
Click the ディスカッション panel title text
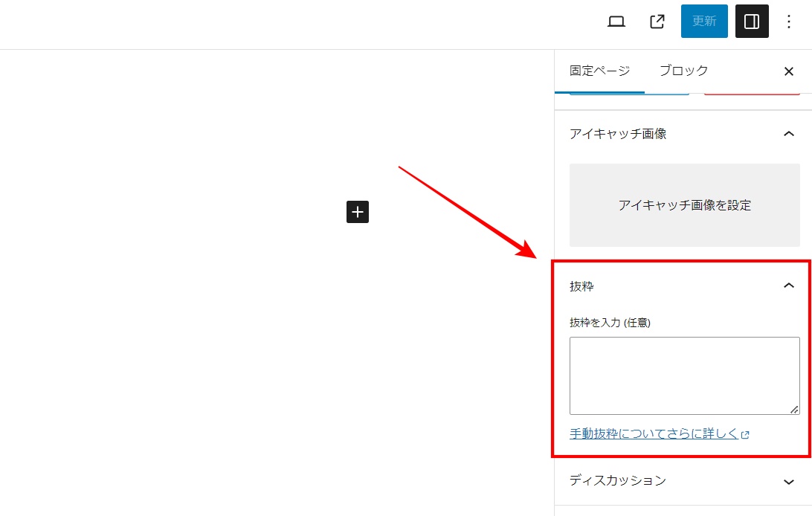618,481
